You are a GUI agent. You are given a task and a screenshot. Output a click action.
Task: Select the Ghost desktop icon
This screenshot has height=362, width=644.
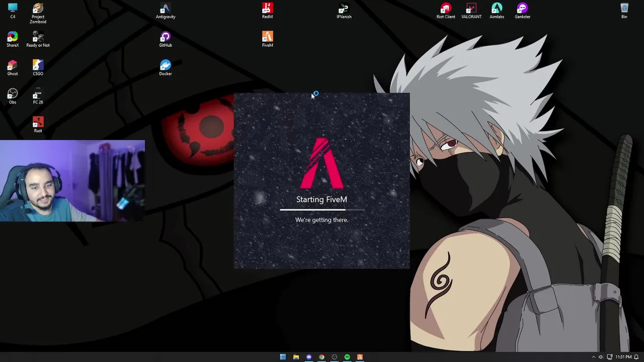(x=13, y=68)
